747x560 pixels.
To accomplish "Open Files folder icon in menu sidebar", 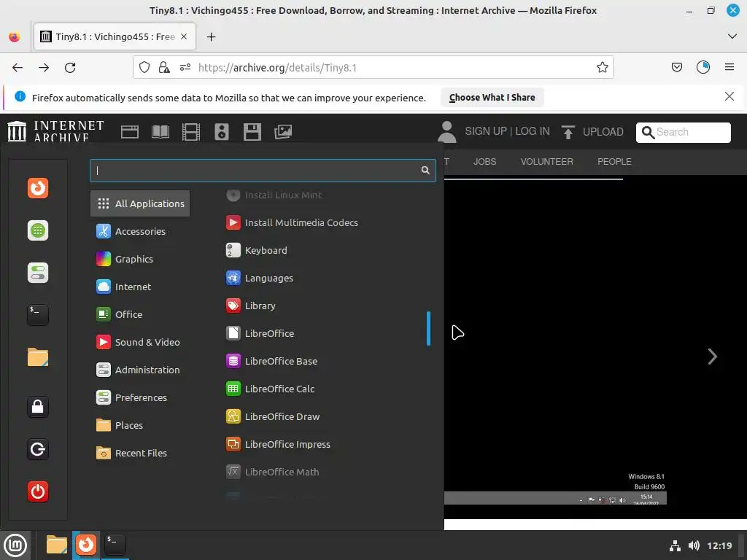I will click(38, 357).
